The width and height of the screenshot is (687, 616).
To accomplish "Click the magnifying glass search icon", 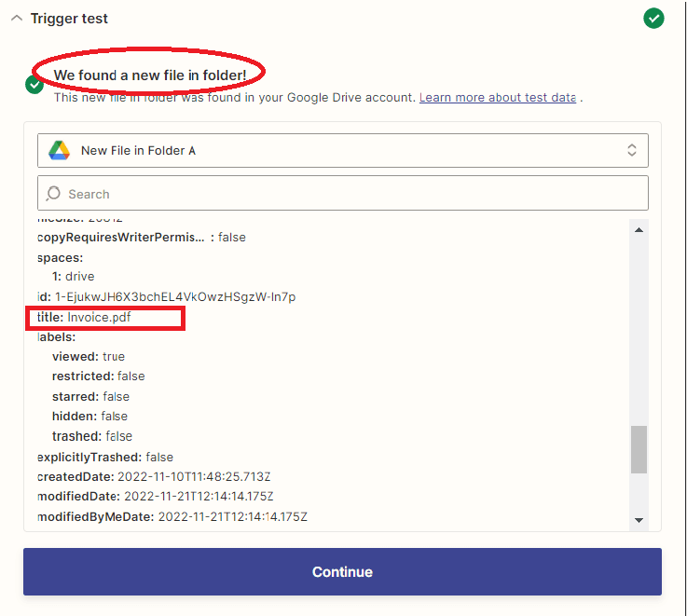I will [53, 194].
